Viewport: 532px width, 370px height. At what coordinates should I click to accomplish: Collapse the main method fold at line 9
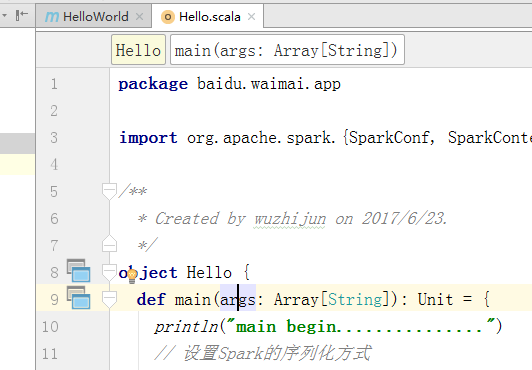pyautogui.click(x=109, y=299)
